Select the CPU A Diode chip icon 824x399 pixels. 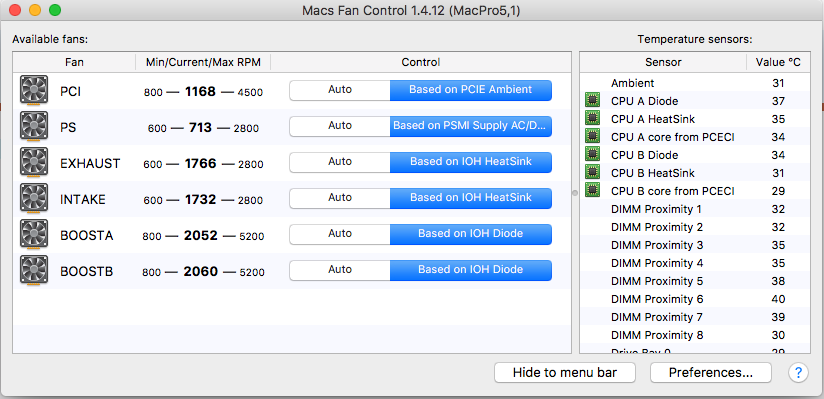click(592, 101)
